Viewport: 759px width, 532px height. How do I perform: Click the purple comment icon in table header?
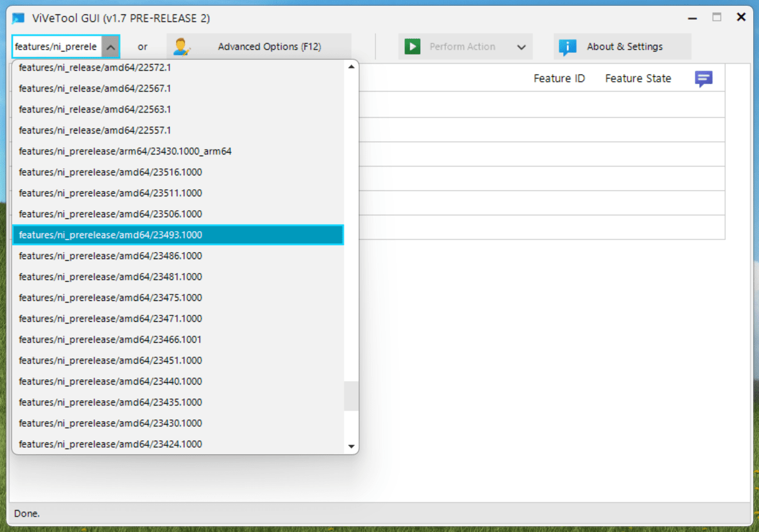pyautogui.click(x=704, y=79)
